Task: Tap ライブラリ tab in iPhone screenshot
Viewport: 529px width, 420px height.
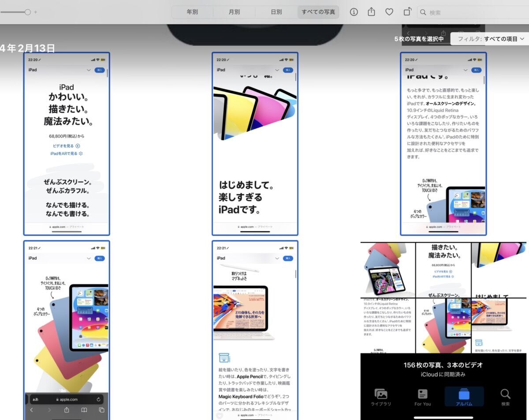Action: [x=380, y=397]
